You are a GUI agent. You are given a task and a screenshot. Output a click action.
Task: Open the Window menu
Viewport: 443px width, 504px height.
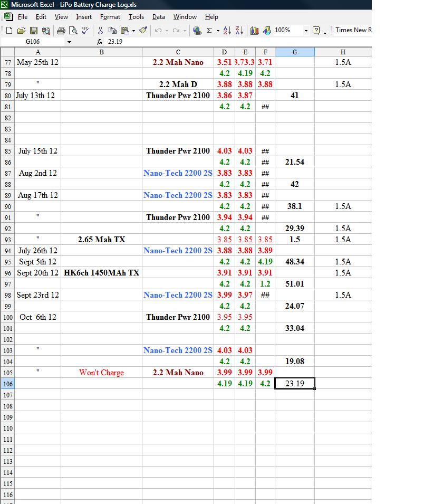[x=185, y=16]
